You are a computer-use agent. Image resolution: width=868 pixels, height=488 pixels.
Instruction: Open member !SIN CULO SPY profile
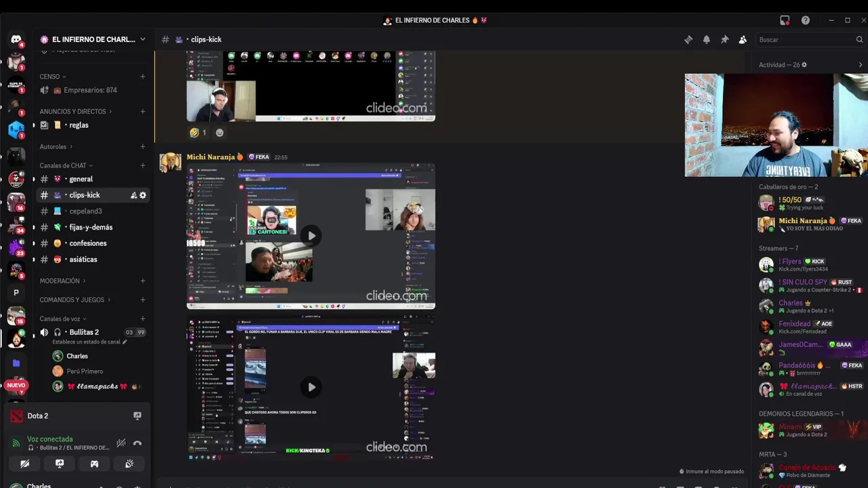tap(811, 285)
